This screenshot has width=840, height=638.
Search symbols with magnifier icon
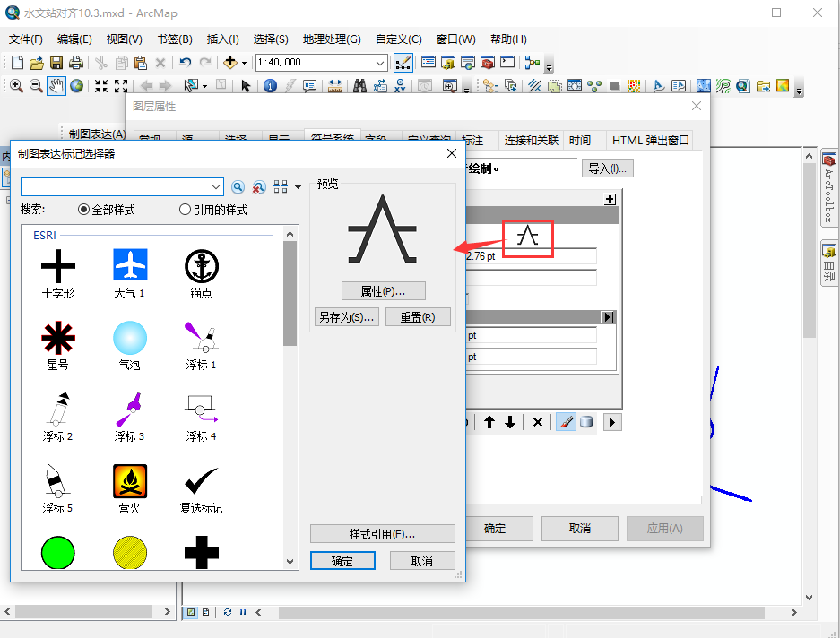[238, 187]
